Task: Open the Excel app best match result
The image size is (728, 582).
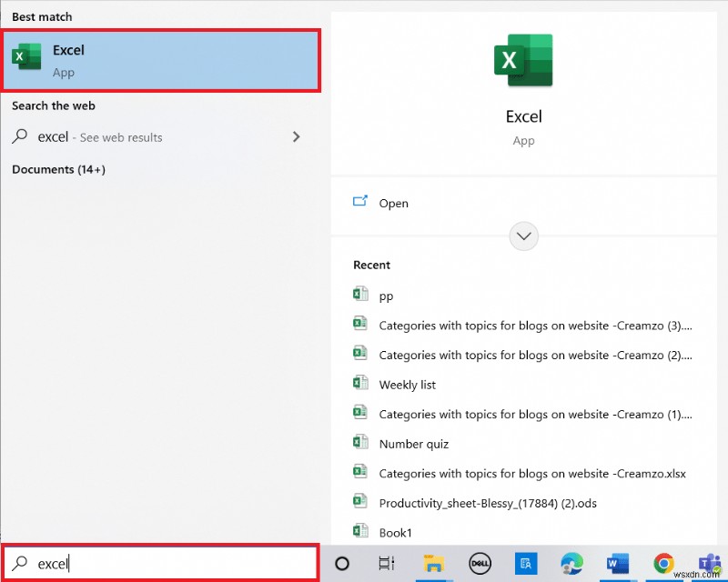Action: tap(161, 60)
